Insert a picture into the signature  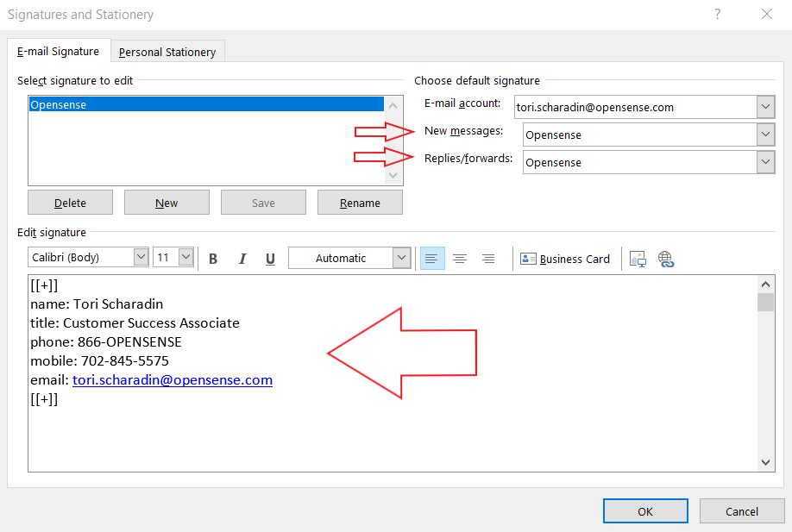coord(638,259)
